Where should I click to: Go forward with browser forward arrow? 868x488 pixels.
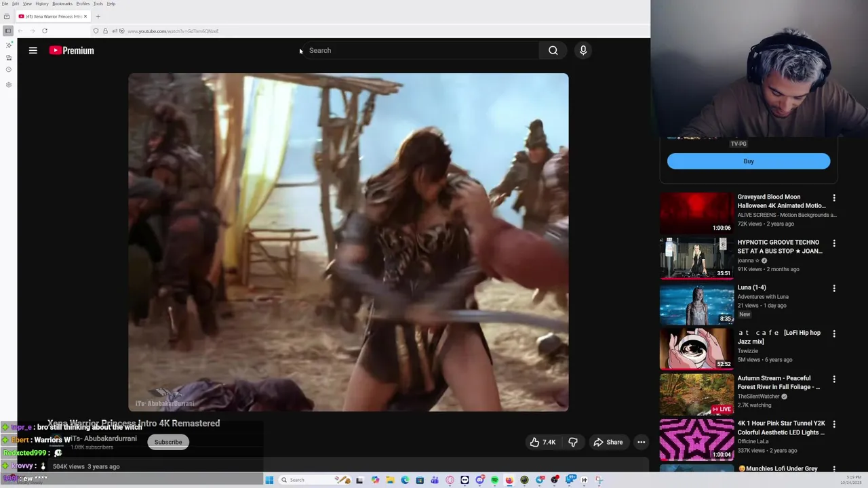click(33, 30)
